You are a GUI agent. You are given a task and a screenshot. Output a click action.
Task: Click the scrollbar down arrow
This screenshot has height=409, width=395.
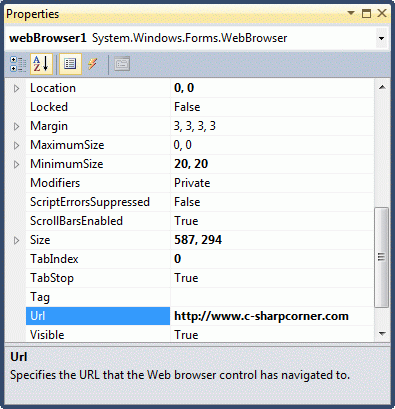382,334
